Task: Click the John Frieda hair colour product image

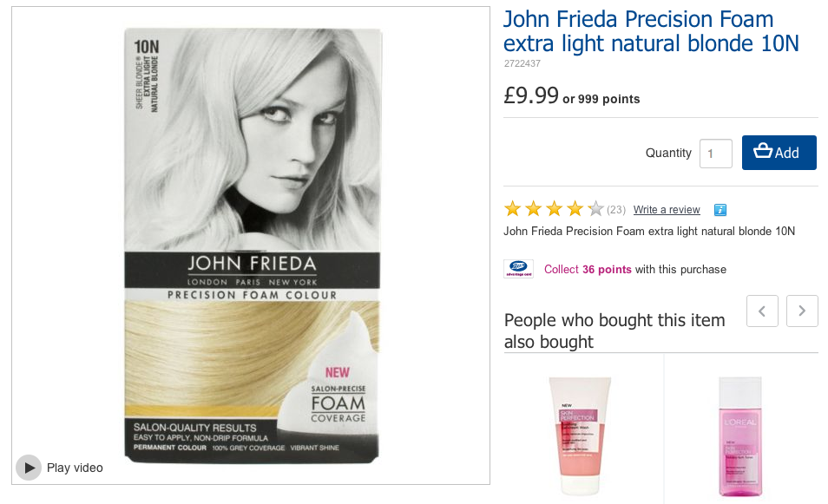Action: click(252, 246)
